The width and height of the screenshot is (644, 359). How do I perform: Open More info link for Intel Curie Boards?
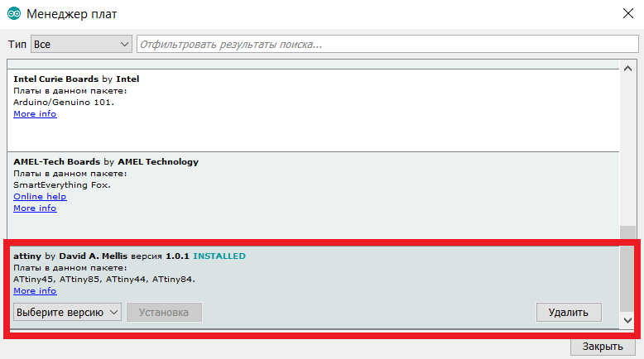[x=35, y=113]
